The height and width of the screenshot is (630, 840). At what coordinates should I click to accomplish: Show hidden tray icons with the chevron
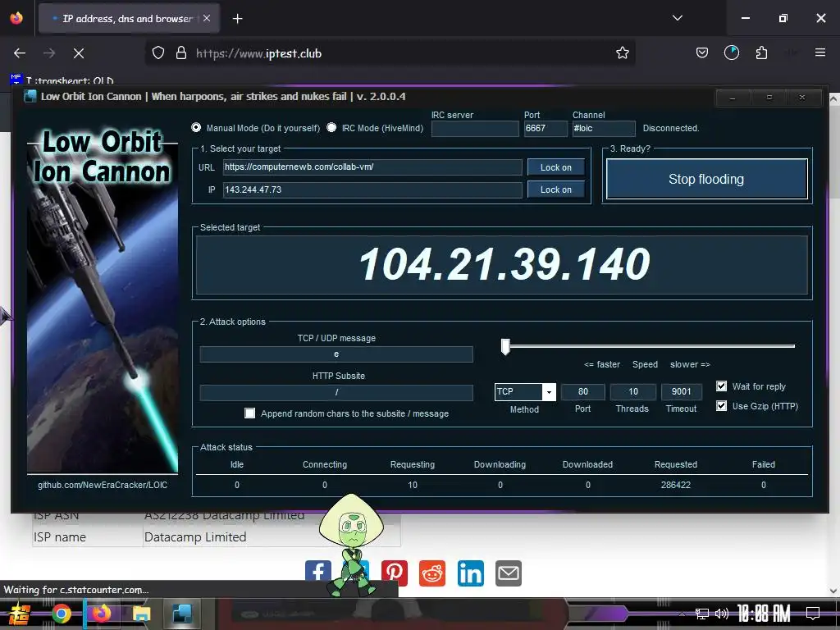682,614
